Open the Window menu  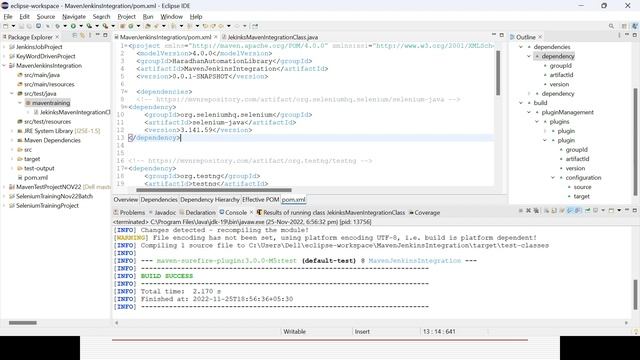171,17
